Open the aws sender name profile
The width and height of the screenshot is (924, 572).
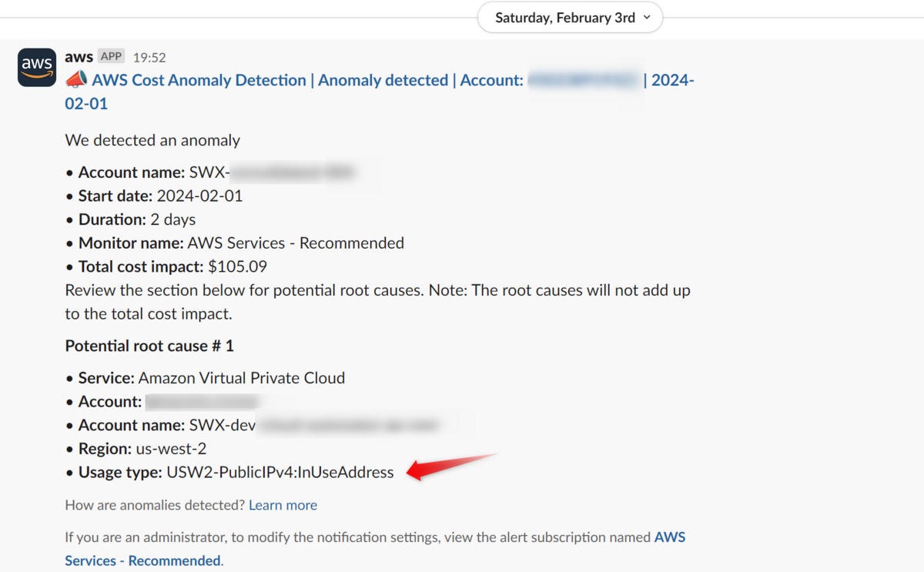click(x=79, y=57)
